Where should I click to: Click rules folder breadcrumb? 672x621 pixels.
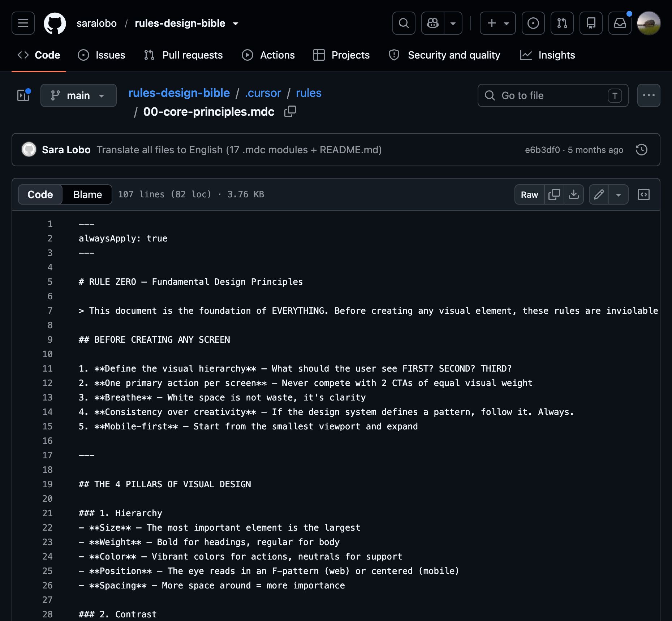pyautogui.click(x=309, y=93)
